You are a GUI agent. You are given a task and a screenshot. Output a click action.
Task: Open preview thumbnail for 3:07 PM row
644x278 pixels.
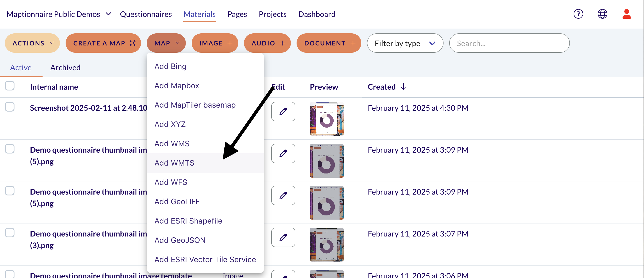tap(327, 245)
